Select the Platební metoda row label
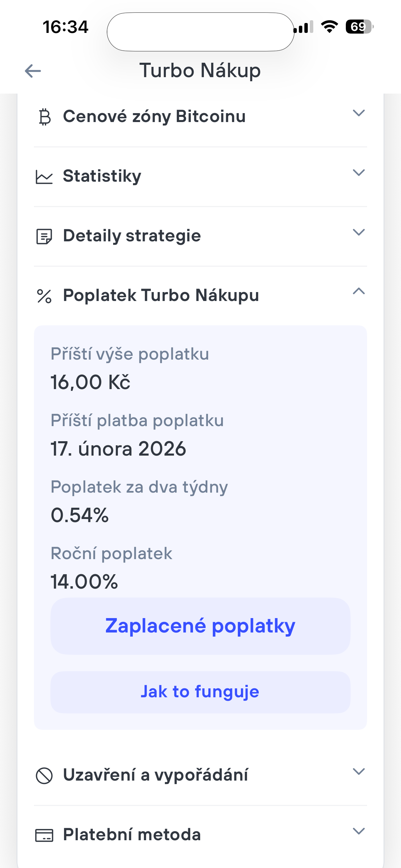This screenshot has width=401, height=868. point(132,834)
